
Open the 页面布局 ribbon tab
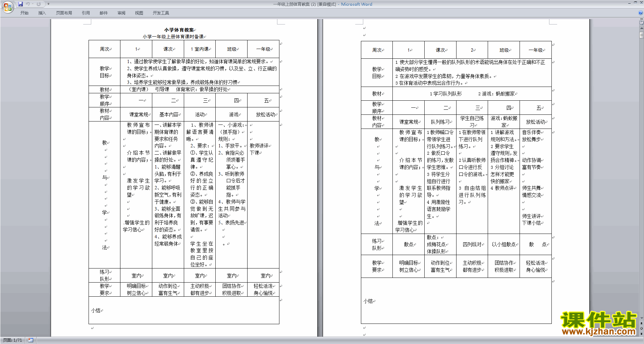(64, 13)
